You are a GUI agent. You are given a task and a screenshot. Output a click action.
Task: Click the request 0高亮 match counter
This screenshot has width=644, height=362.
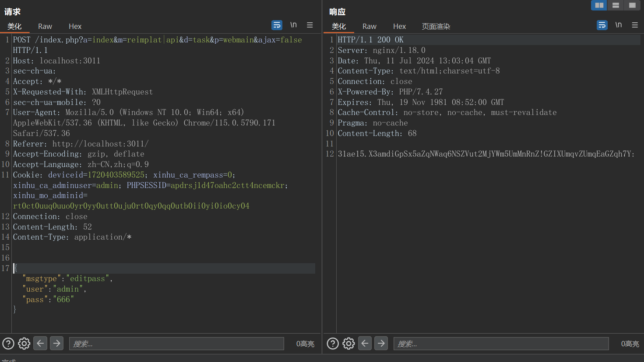coord(305,344)
